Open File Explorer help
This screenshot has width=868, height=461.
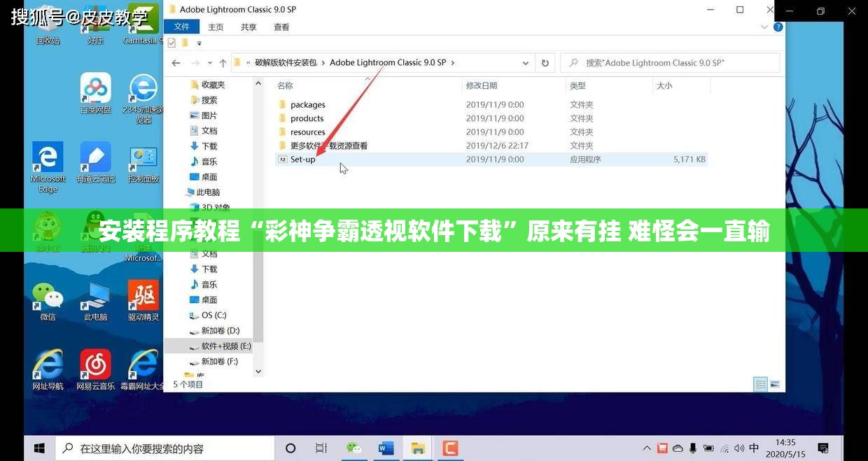click(778, 27)
